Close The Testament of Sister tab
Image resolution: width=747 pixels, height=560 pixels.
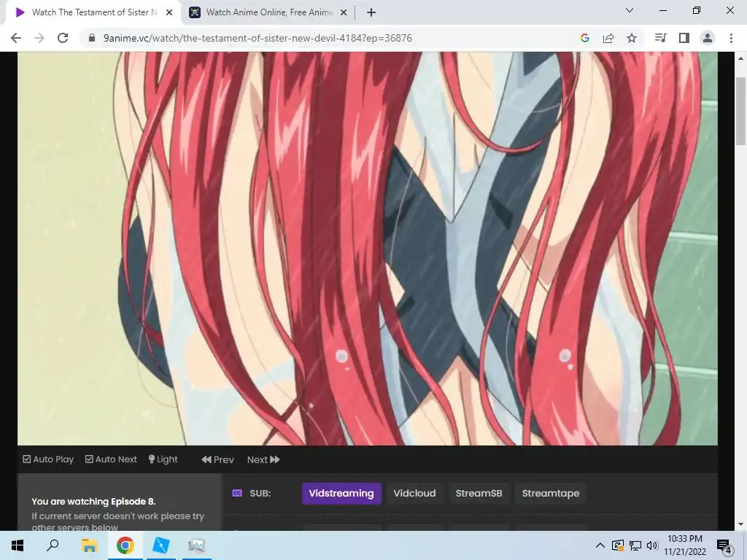click(169, 12)
